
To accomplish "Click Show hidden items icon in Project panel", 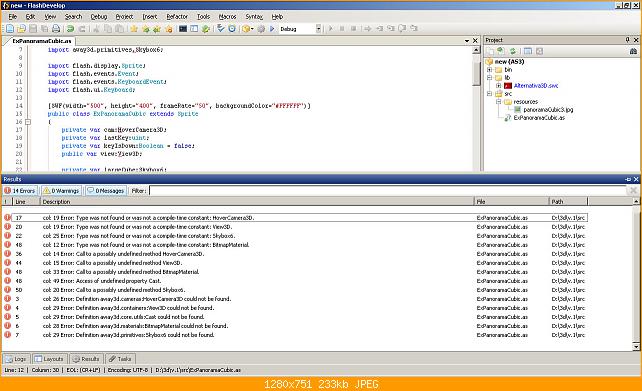I will pyautogui.click(x=501, y=51).
